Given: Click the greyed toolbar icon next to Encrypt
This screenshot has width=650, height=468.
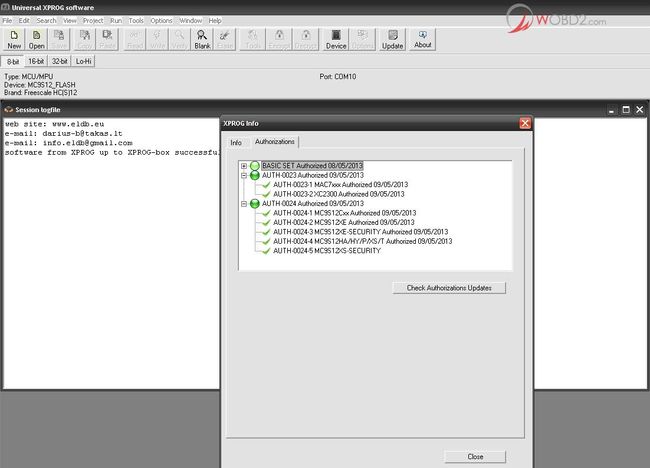Looking at the screenshot, I should (x=252, y=39).
